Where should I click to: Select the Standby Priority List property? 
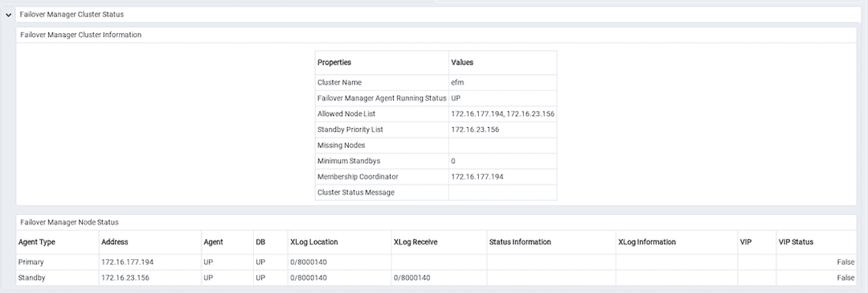[x=382, y=130]
